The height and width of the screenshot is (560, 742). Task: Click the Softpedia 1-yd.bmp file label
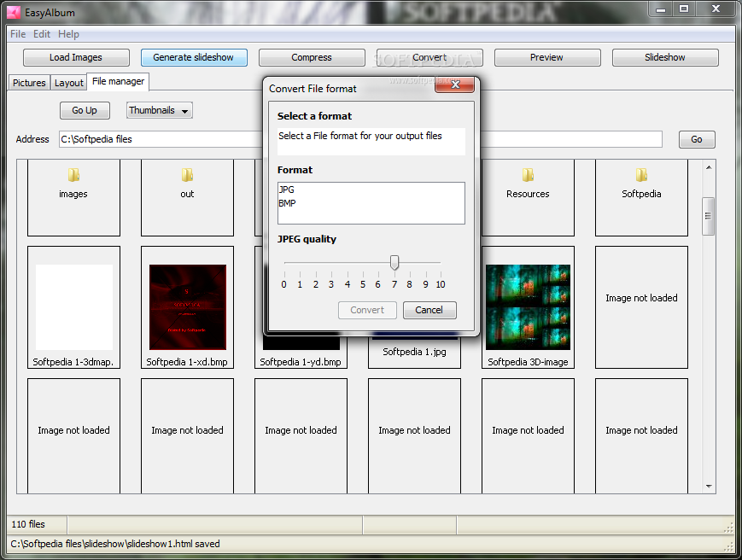(x=301, y=362)
